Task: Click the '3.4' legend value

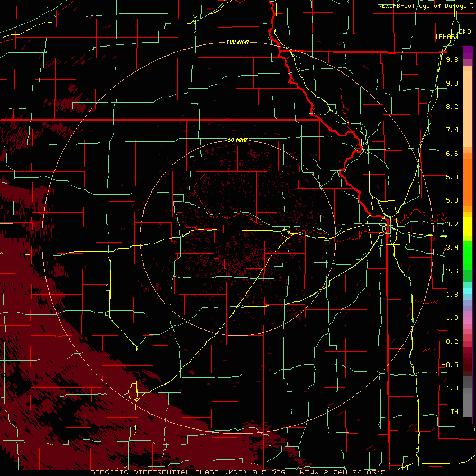Action: [452, 248]
